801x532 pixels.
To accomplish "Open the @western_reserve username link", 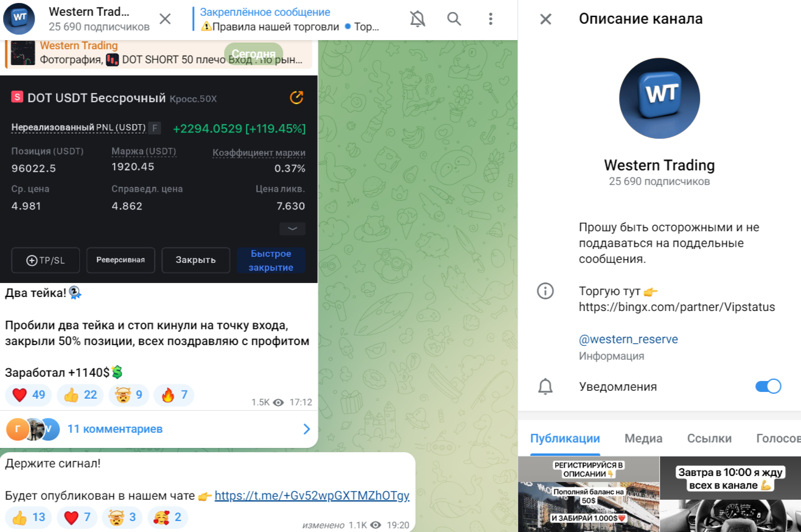I will pyautogui.click(x=628, y=339).
